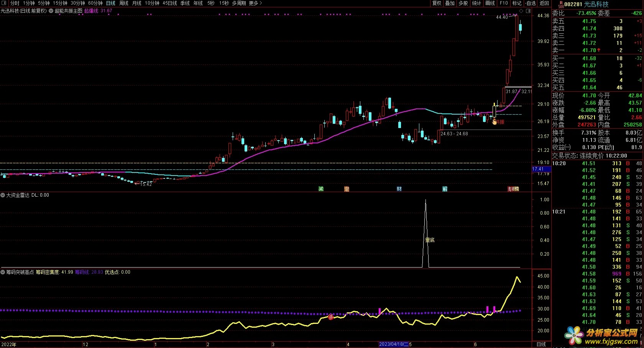Click the 解 event marker on chart
This screenshot has width=644, height=348.
tap(445, 189)
